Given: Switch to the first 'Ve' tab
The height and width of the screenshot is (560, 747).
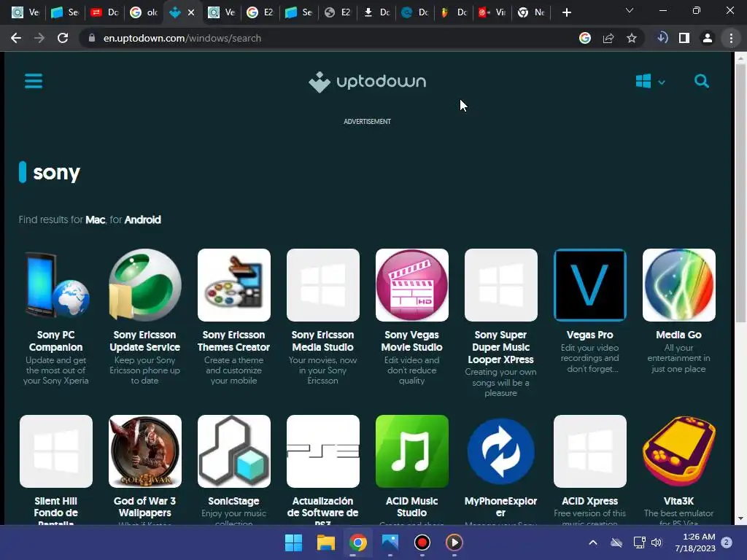Looking at the screenshot, I should click(x=26, y=12).
